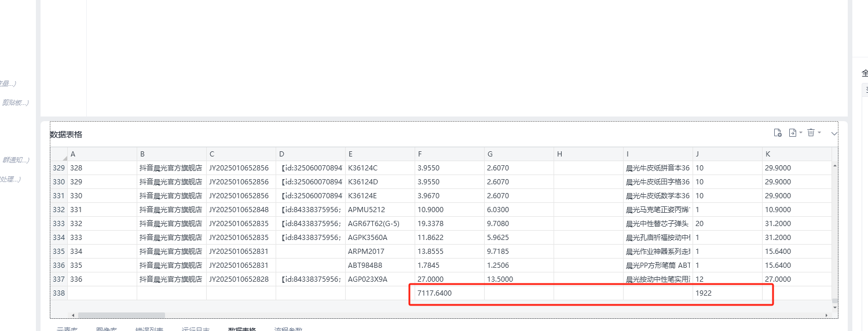Image resolution: width=868 pixels, height=331 pixels.
Task: Collapse the 数据表格 panel with chevron
Action: (x=834, y=133)
